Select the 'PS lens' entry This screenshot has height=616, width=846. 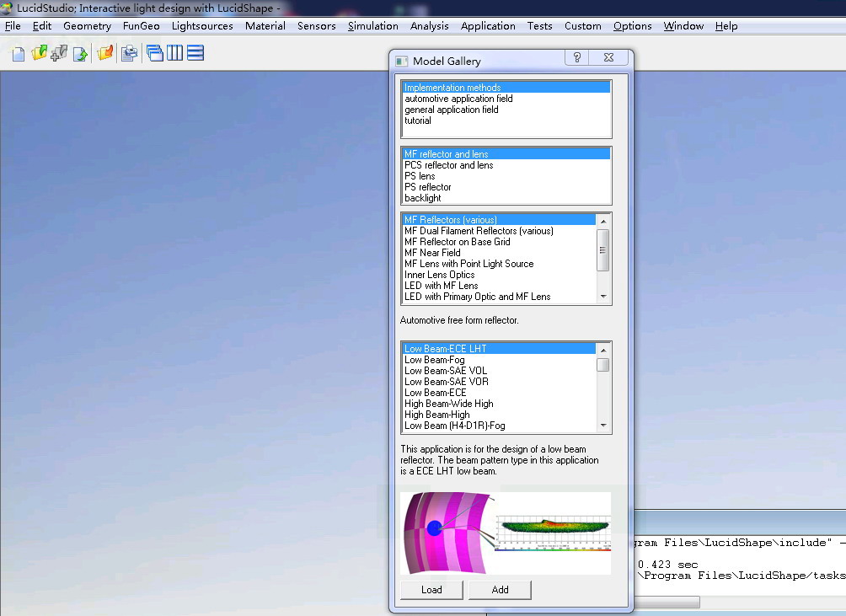point(506,176)
